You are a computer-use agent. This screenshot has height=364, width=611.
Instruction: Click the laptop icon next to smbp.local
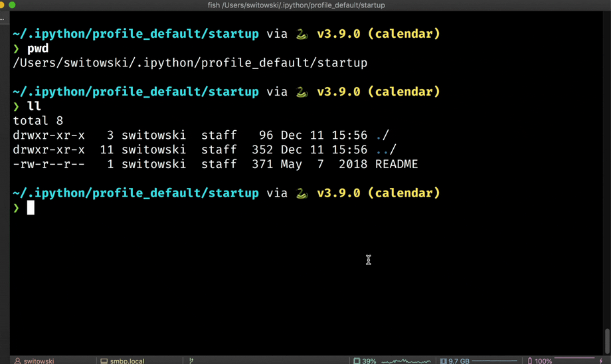[104, 361]
